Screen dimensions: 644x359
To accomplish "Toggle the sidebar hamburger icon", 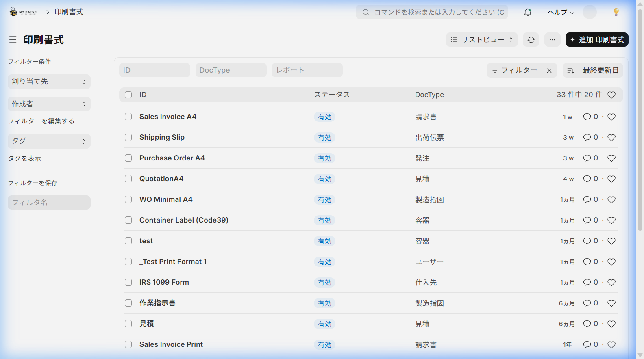I will click(x=13, y=40).
